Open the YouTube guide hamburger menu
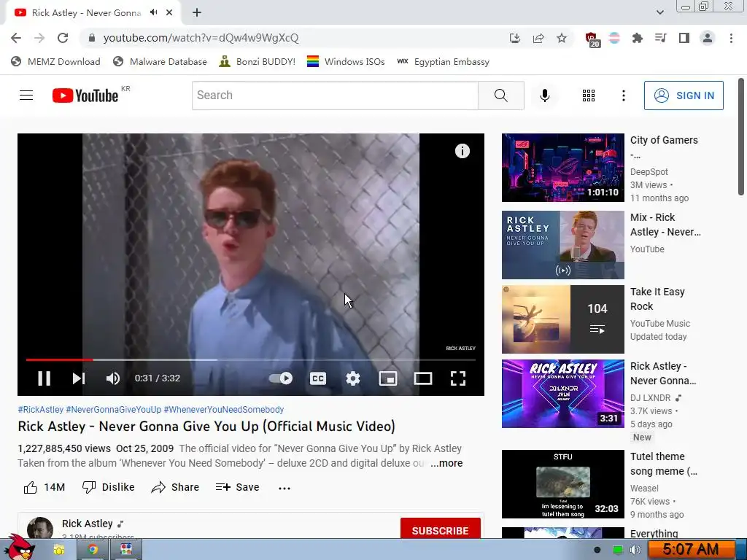747x560 pixels. (x=26, y=96)
